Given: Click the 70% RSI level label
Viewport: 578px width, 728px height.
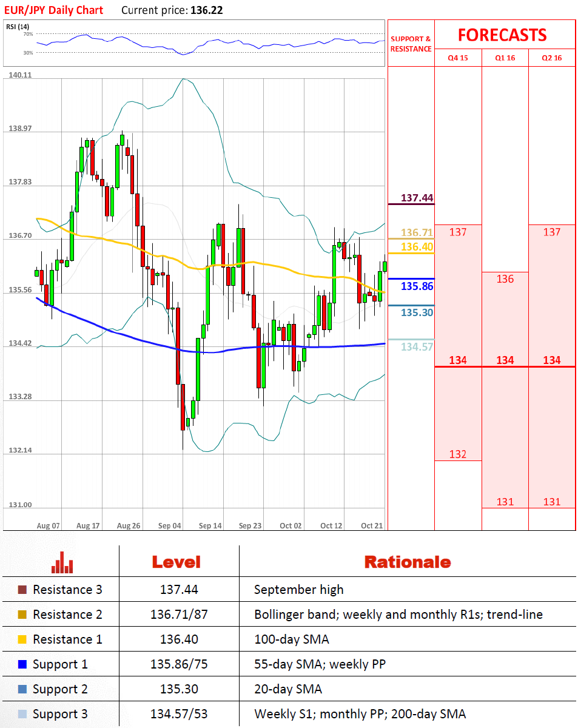Looking at the screenshot, I should (28, 34).
